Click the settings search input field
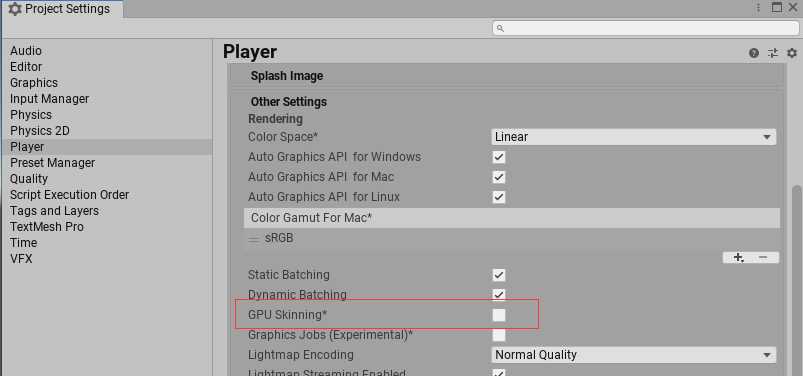803x376 pixels. point(645,28)
